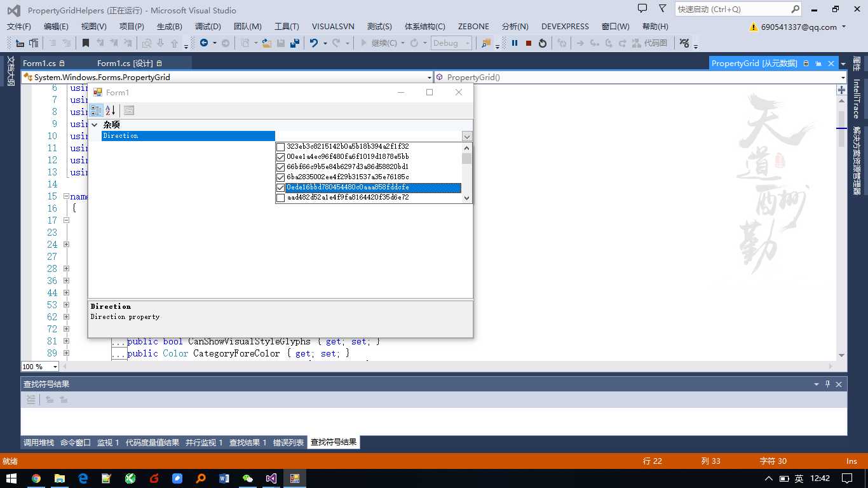The width and height of the screenshot is (868, 488).
Task: Expand the collapsed code at line 24
Action: 66,245
